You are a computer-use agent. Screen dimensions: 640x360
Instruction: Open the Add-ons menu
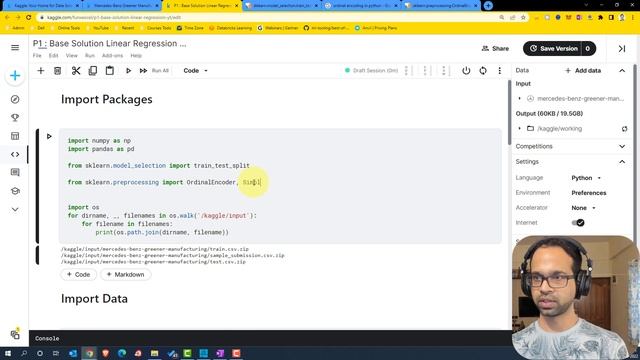point(112,56)
